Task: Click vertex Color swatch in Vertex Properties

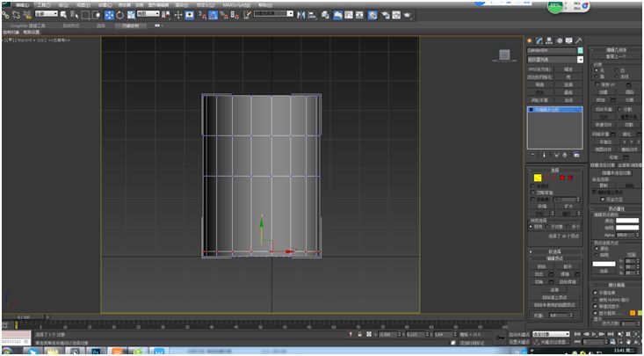Action: pyautogui.click(x=627, y=221)
